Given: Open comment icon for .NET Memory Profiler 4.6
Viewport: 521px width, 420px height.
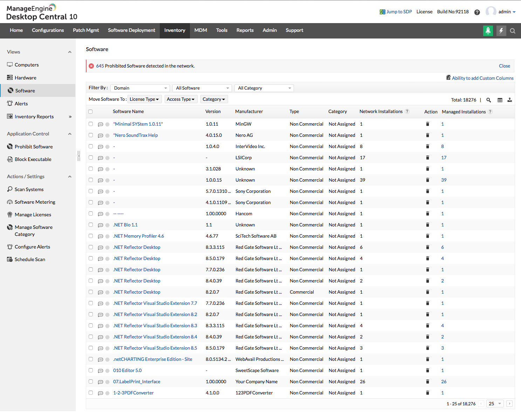Looking at the screenshot, I should [x=101, y=236].
